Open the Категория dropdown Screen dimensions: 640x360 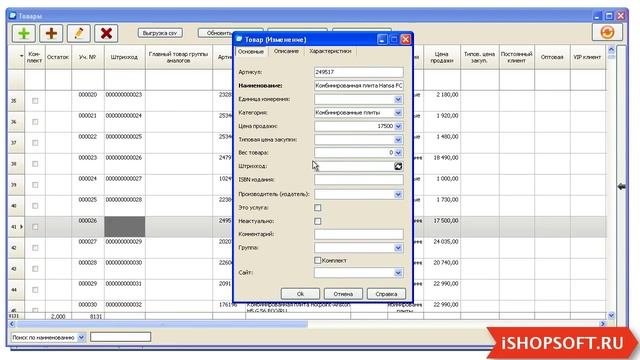click(398, 113)
